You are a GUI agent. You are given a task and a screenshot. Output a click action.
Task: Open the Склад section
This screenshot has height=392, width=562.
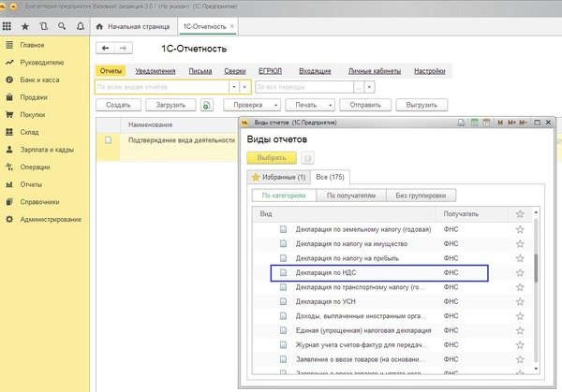(29, 133)
